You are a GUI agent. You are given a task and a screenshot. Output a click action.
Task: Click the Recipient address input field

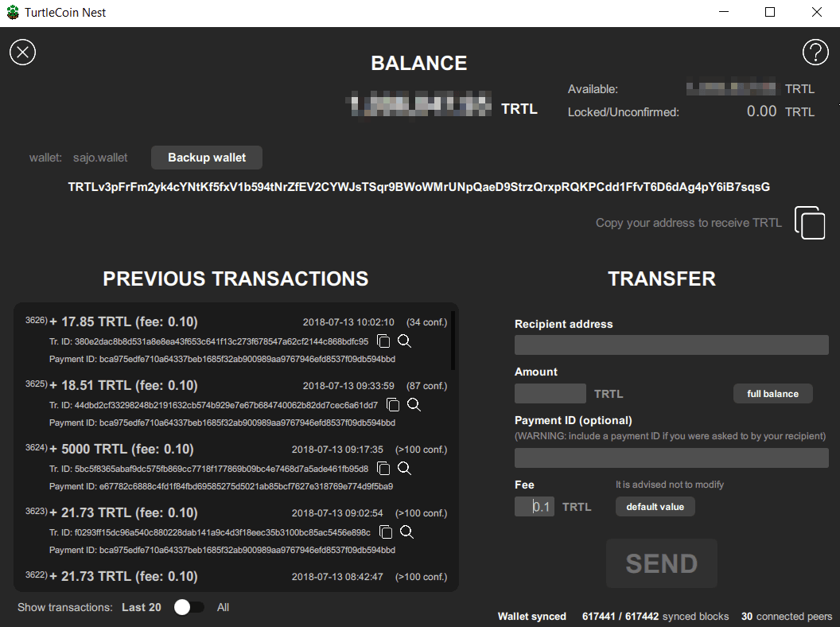(671, 345)
